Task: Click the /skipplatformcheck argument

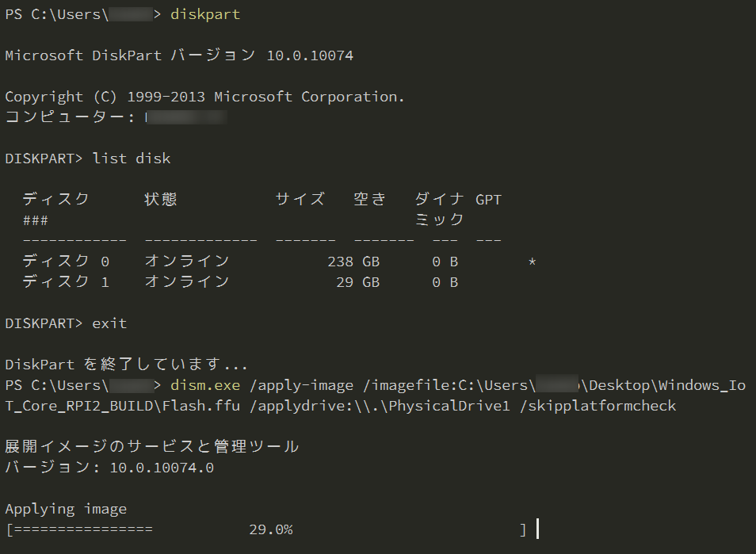Action: pos(605,406)
